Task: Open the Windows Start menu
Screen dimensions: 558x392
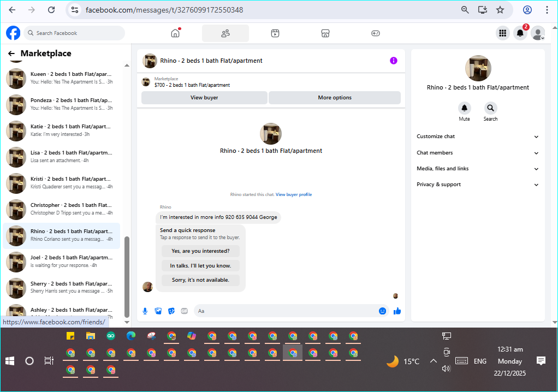Action: 10,361
